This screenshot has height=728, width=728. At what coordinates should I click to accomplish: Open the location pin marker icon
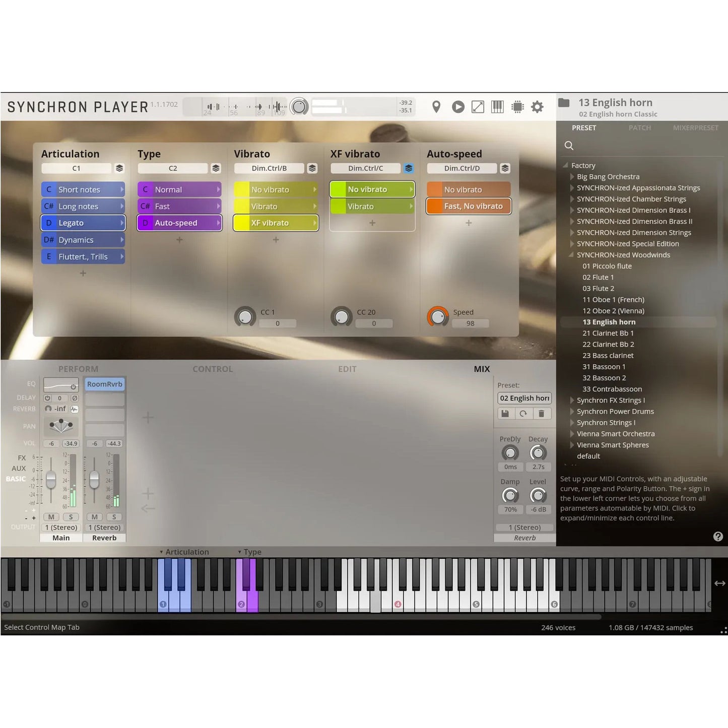point(436,107)
